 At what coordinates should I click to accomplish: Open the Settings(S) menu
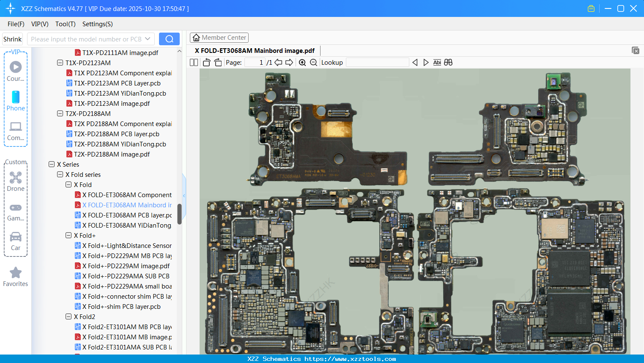coord(97,24)
